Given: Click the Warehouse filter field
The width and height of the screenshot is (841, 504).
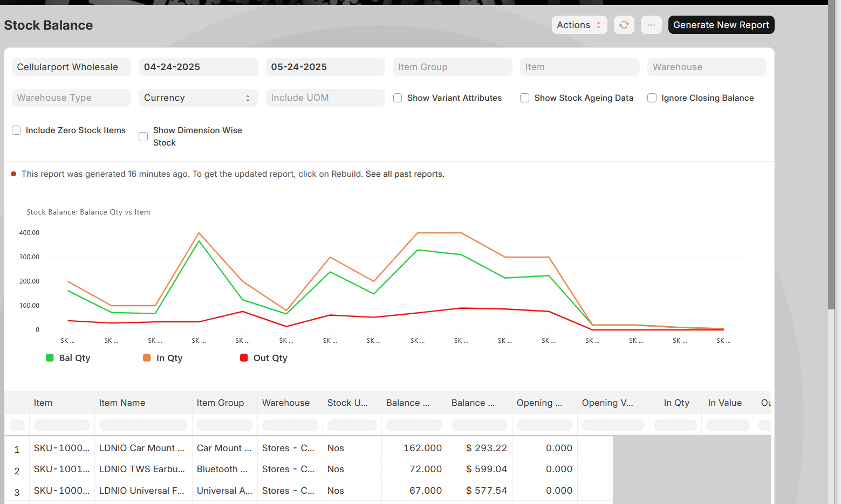Looking at the screenshot, I should 707,67.
